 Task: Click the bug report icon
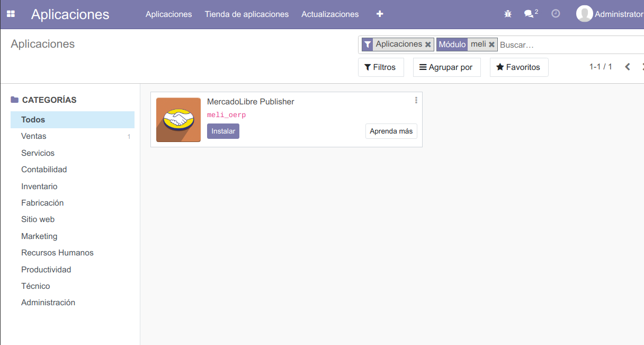click(507, 13)
